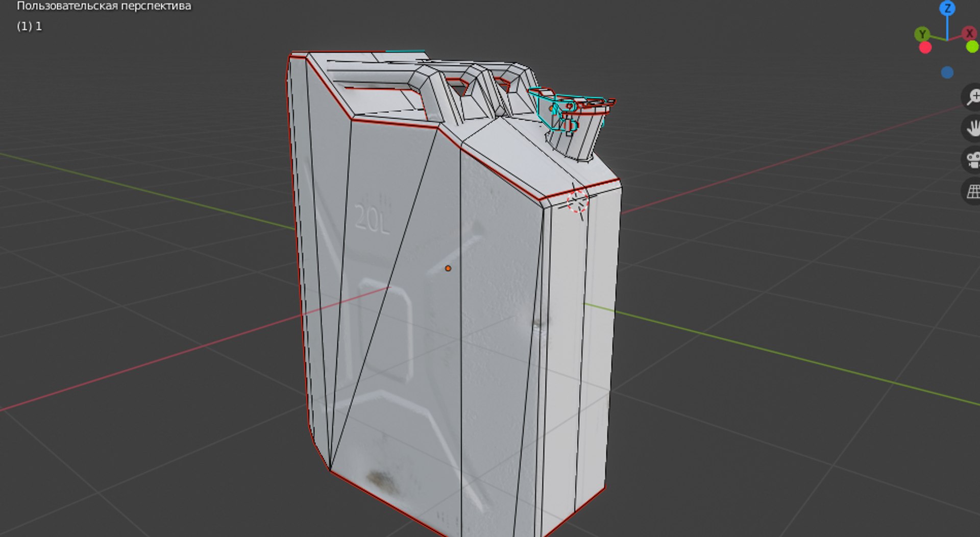Click the hand pan view button
The image size is (980, 537).
click(972, 128)
